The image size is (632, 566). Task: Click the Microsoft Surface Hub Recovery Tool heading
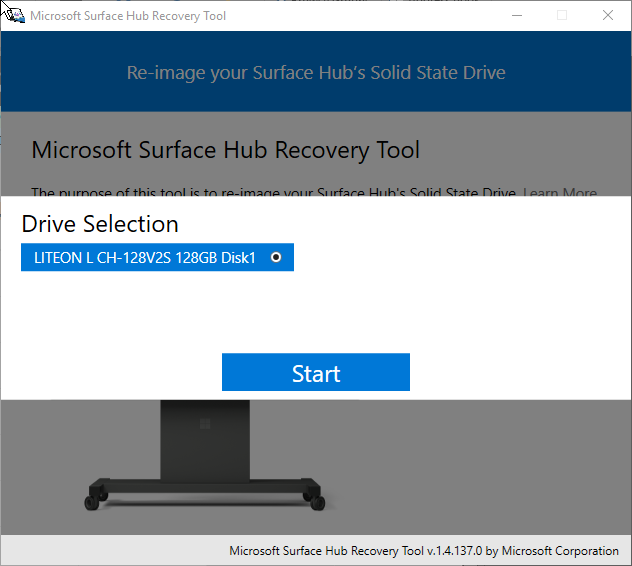(x=226, y=150)
